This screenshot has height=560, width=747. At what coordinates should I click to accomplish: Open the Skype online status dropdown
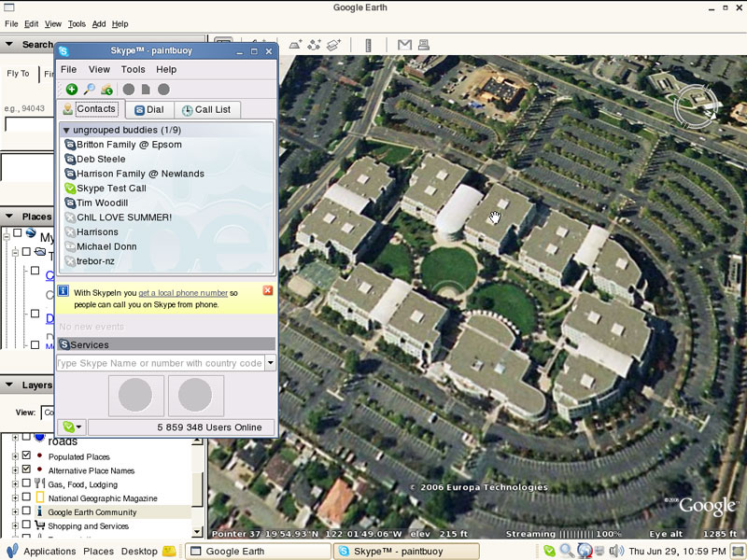72,427
